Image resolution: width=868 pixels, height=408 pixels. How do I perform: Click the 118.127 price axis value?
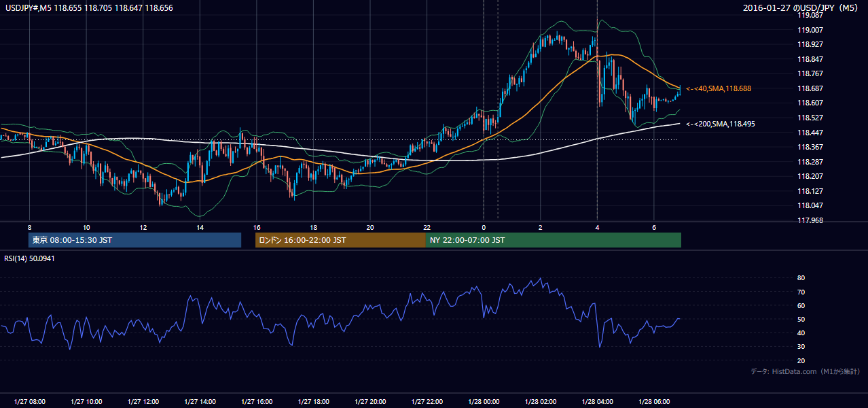coord(810,191)
